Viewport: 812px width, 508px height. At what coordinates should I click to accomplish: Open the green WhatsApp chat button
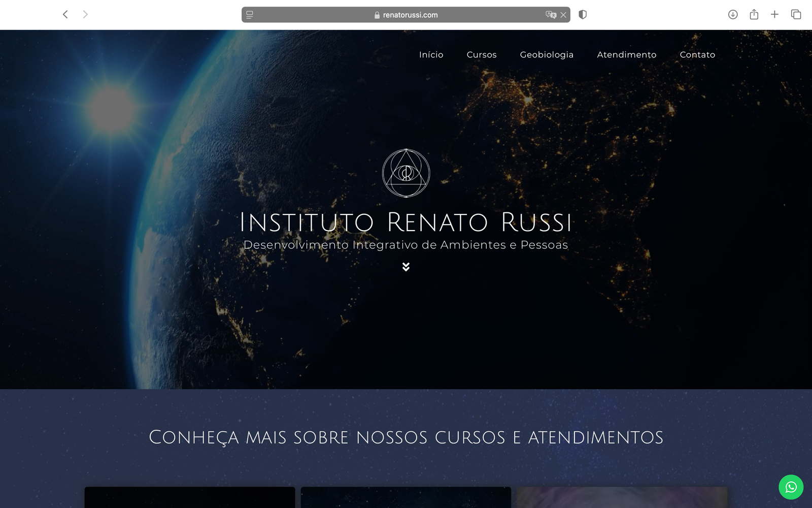pos(791,487)
